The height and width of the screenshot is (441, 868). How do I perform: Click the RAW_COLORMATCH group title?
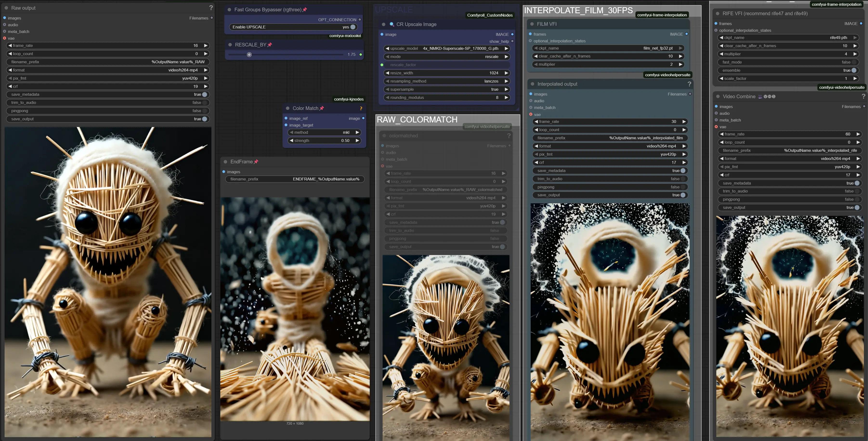click(x=417, y=120)
